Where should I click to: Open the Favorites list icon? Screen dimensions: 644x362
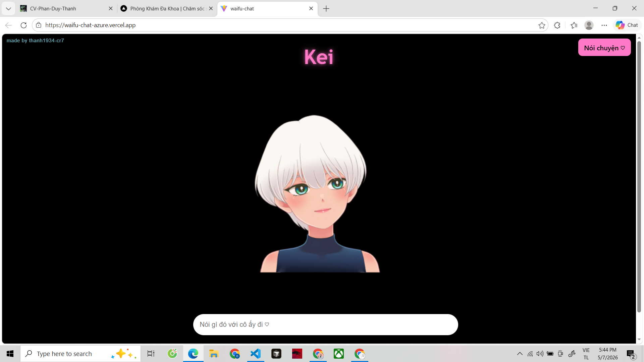574,25
